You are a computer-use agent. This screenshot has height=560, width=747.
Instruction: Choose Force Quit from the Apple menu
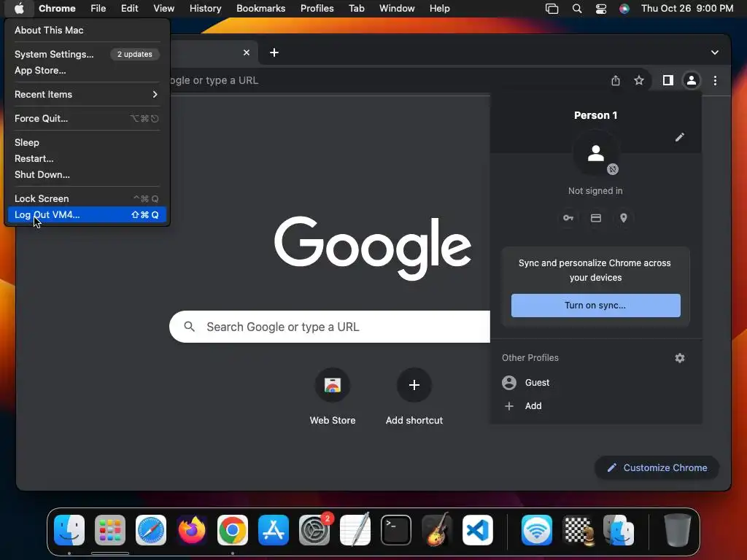[87, 119]
